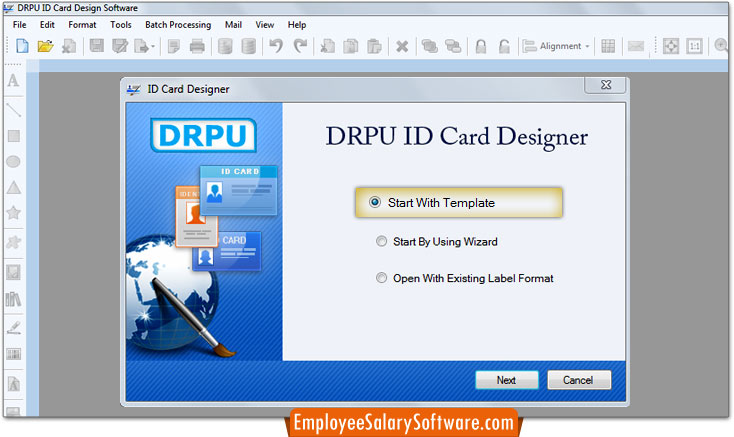
Task: Open the File menu
Action: 19,25
